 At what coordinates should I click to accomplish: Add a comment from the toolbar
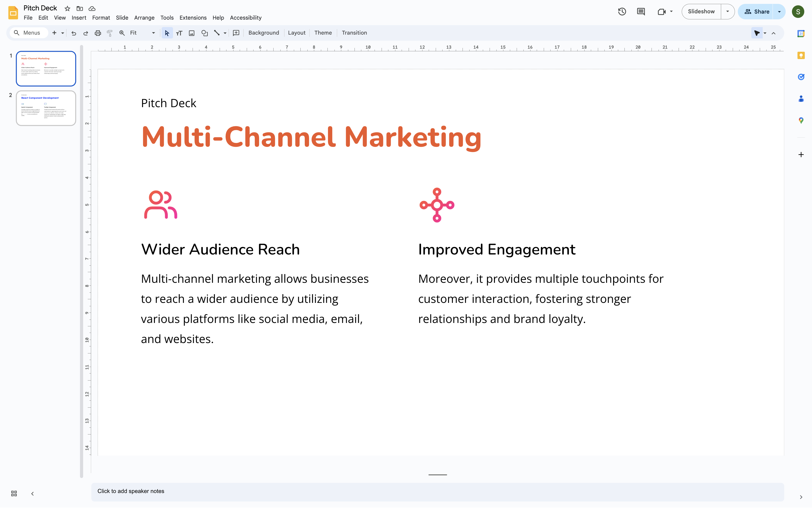(236, 33)
